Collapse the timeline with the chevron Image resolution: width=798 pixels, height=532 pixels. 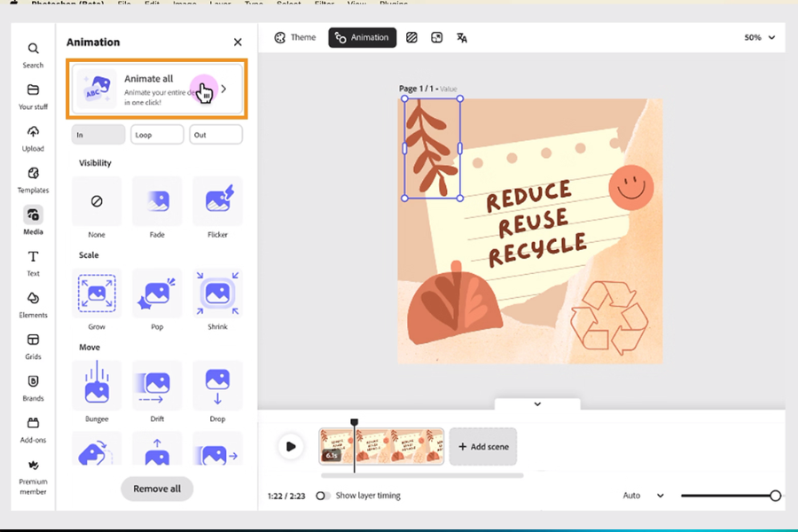point(537,404)
